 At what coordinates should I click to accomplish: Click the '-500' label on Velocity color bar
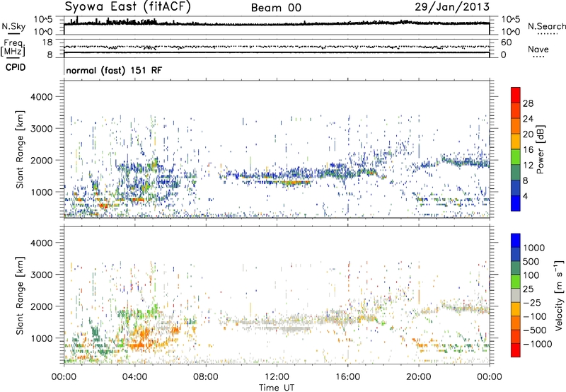pos(534,330)
